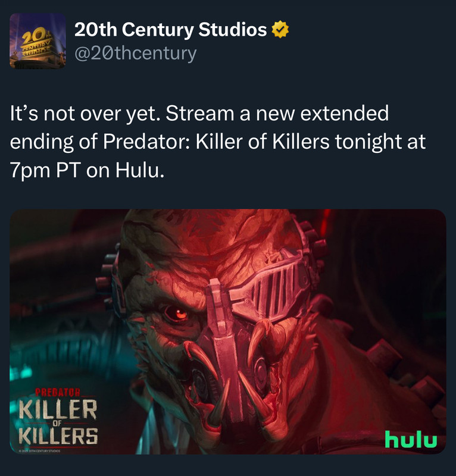Click "Predator: Killer of Killers" in the tweet

[x=216, y=142]
